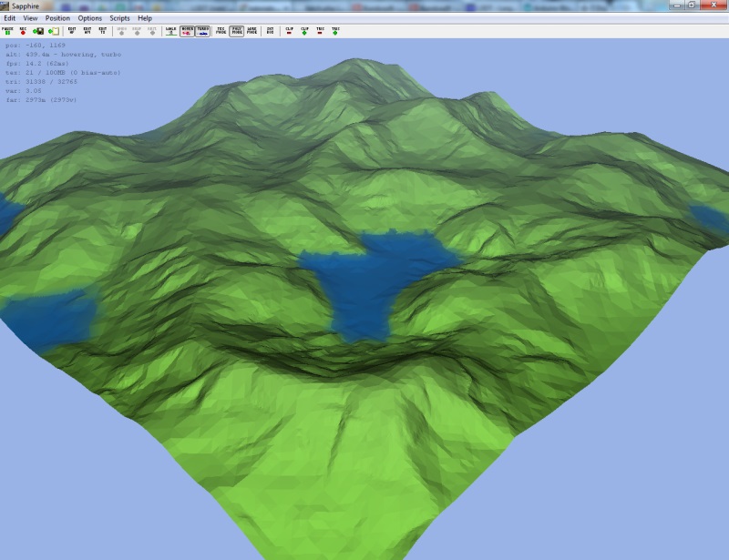The image size is (729, 560).
Task: Click the red TRI minus icon
Action: [x=321, y=30]
